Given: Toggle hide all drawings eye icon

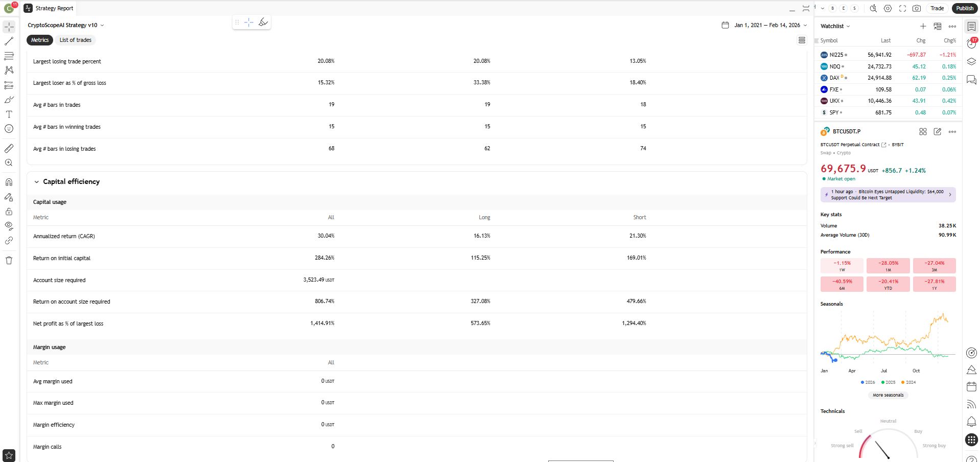Looking at the screenshot, I should [x=9, y=225].
